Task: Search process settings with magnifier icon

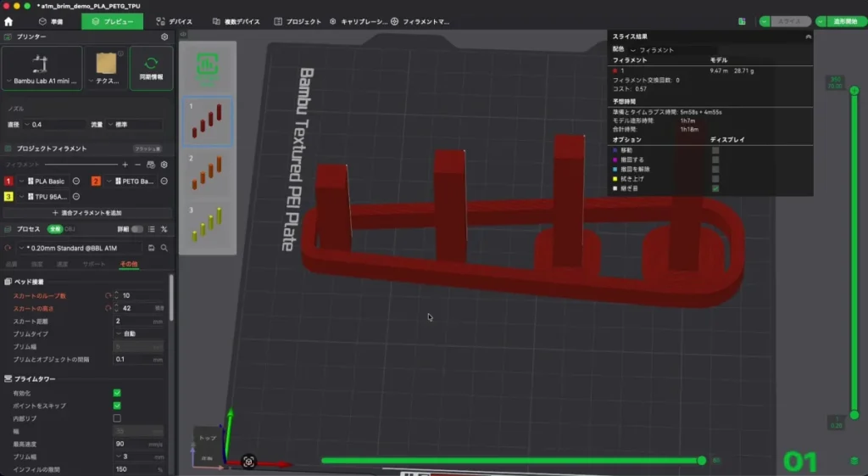Action: point(164,248)
